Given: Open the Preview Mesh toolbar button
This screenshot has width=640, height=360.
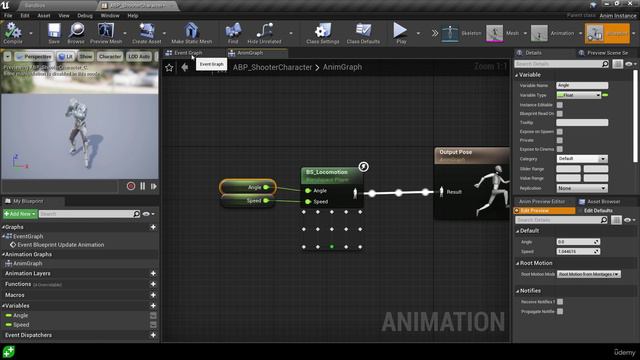Looking at the screenshot, I should 106,33.
